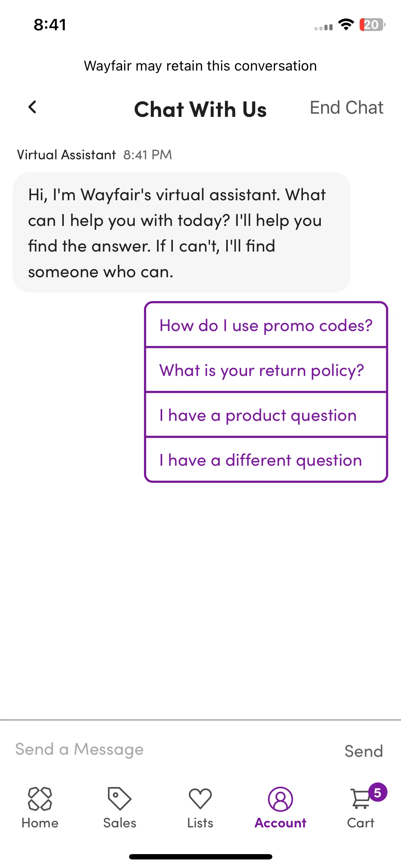Open the Sales tag icon

coord(119,799)
